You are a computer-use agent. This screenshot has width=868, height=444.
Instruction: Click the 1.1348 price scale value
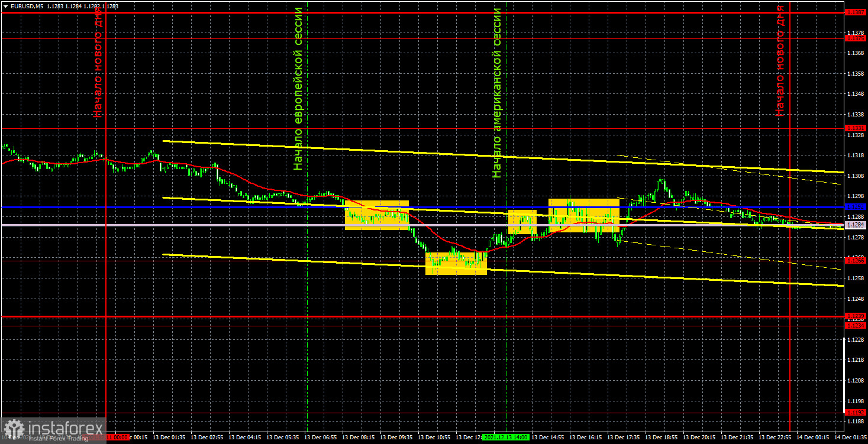[x=856, y=94]
